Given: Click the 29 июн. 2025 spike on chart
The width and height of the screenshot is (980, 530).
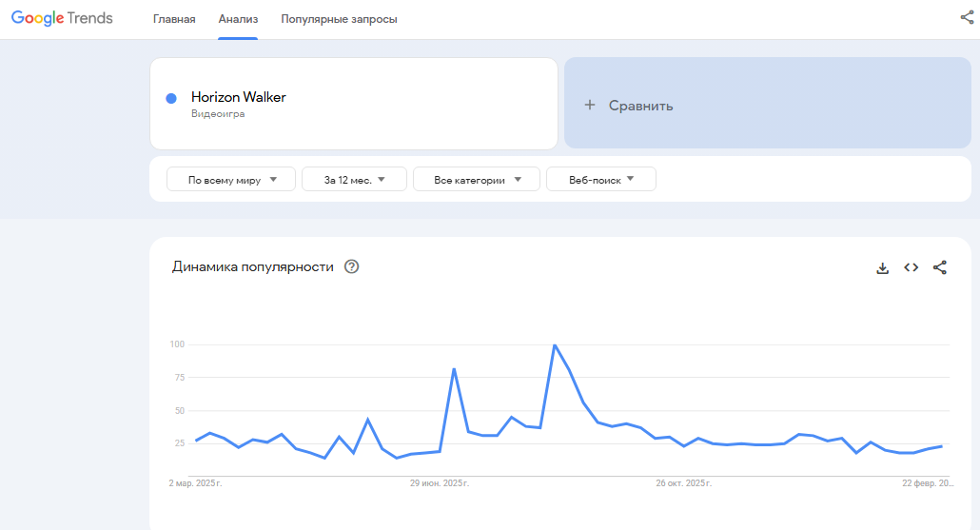Looking at the screenshot, I should point(454,369).
